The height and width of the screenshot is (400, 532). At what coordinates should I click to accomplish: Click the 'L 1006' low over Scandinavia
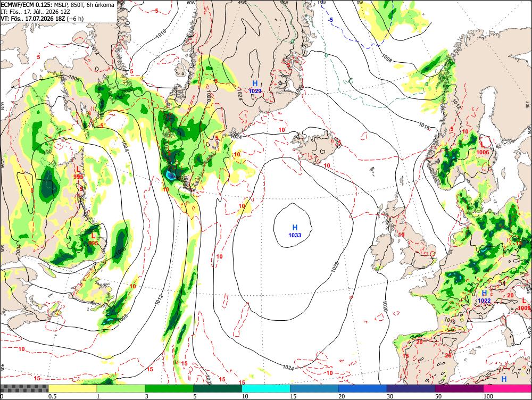[483, 148]
